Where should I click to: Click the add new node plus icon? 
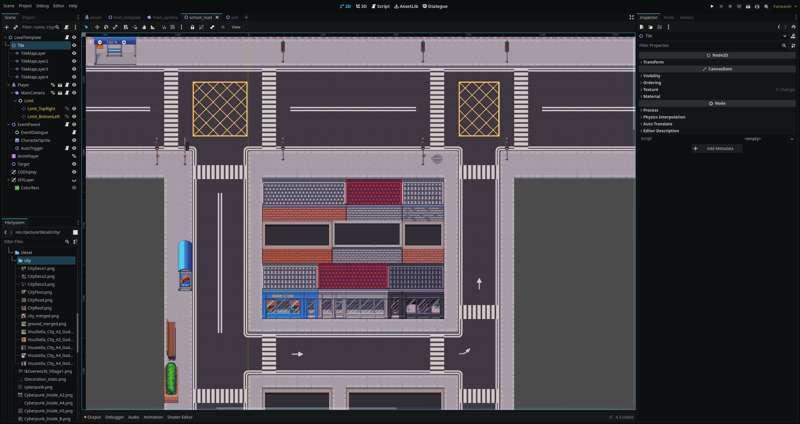(x=7, y=27)
